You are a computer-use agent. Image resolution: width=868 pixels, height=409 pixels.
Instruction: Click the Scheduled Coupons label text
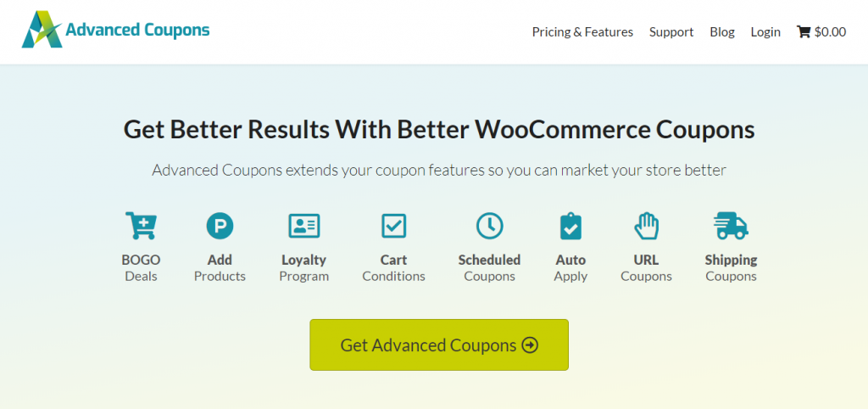pos(489,267)
